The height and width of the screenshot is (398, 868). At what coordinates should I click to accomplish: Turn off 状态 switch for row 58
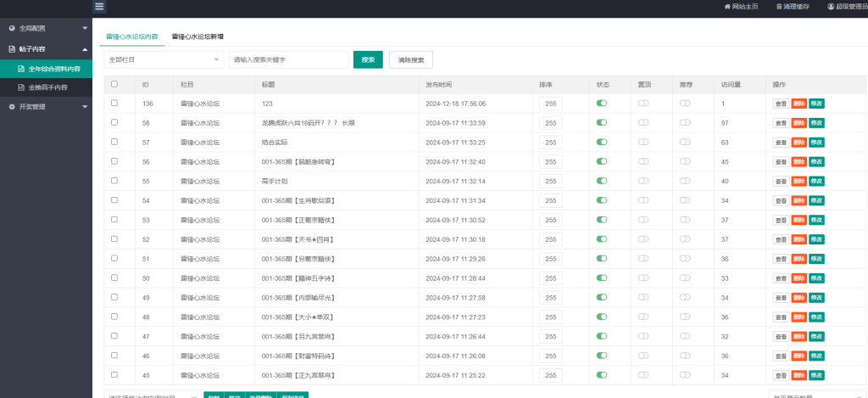click(x=602, y=122)
